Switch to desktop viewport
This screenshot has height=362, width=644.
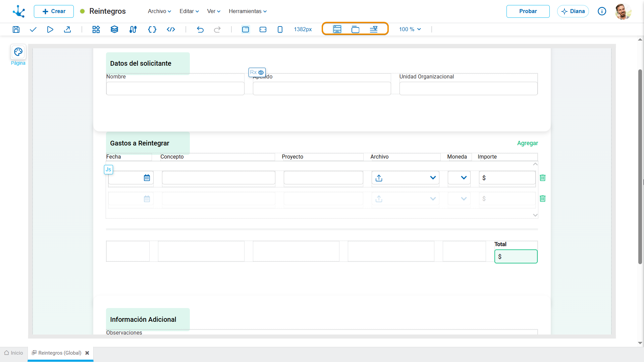246,29
